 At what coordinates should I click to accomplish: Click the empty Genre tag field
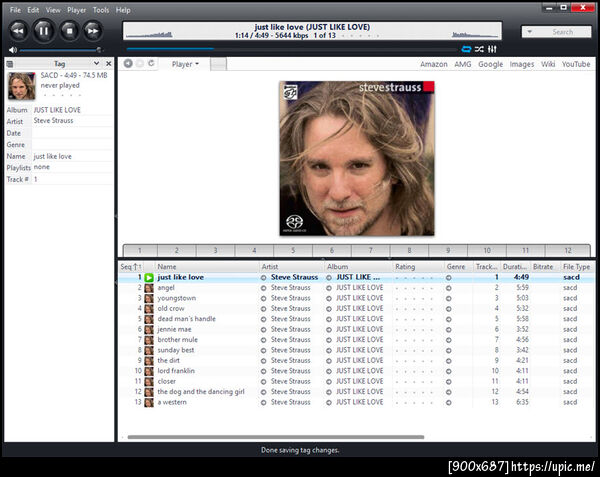point(73,145)
